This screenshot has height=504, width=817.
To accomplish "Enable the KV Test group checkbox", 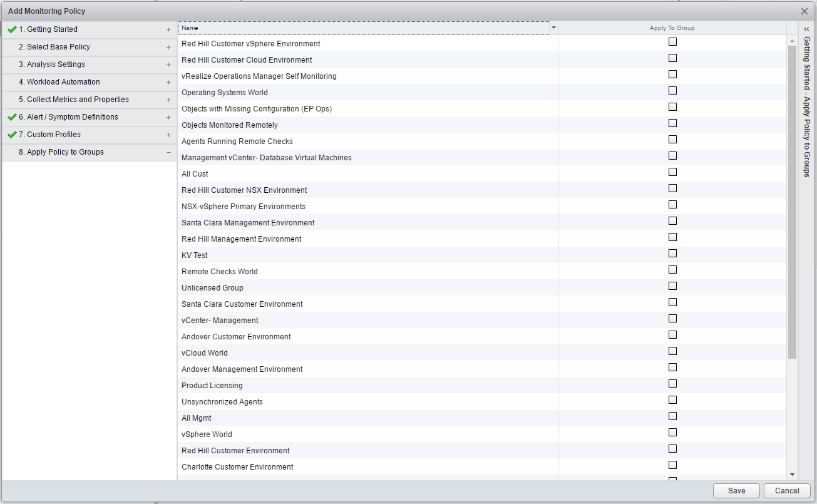I will (x=672, y=254).
